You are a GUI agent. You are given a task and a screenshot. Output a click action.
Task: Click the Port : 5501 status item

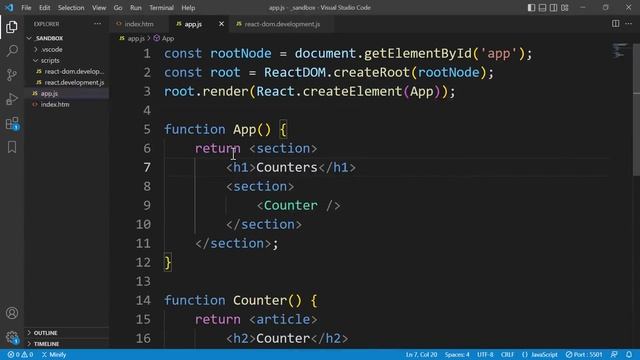click(x=584, y=355)
